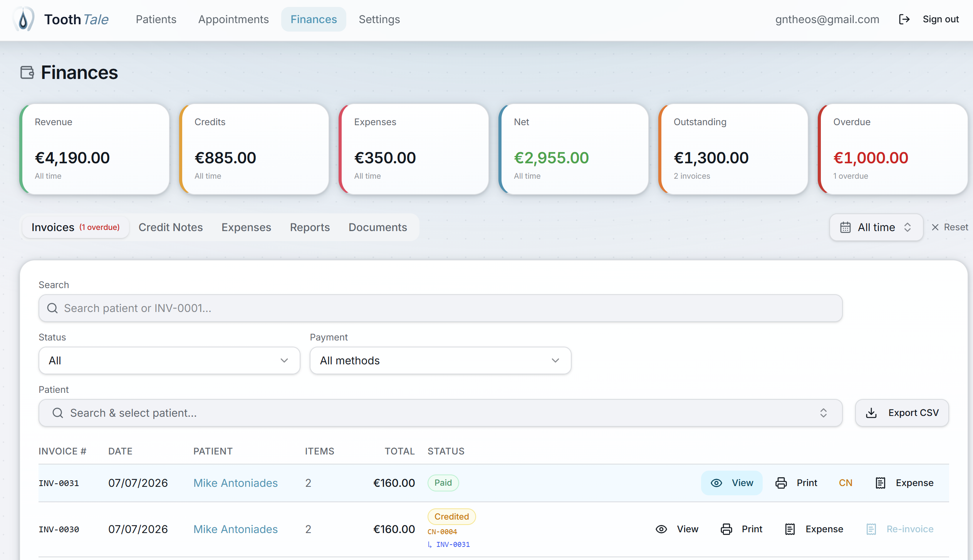
Task: Click Print for invoice INV-0030
Action: [741, 529]
